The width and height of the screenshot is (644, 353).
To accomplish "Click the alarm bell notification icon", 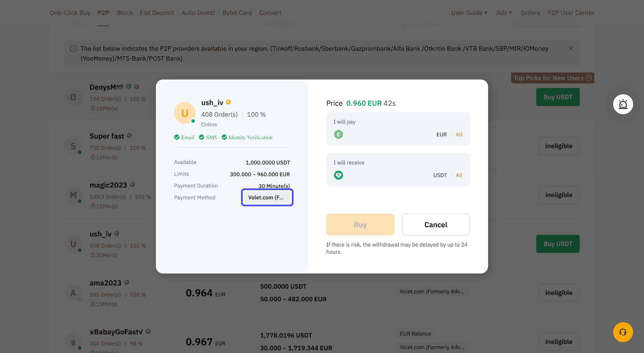I will coord(623,104).
